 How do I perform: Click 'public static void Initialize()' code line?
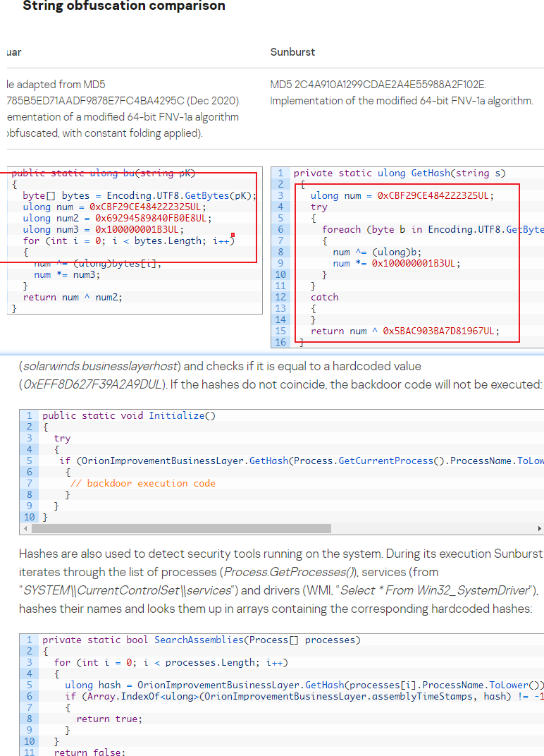pos(129,415)
